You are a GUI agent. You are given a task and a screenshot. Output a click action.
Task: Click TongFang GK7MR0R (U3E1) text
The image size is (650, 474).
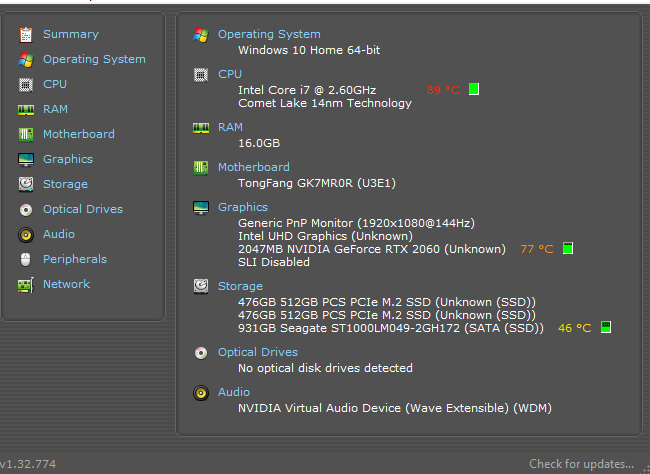[x=317, y=183]
